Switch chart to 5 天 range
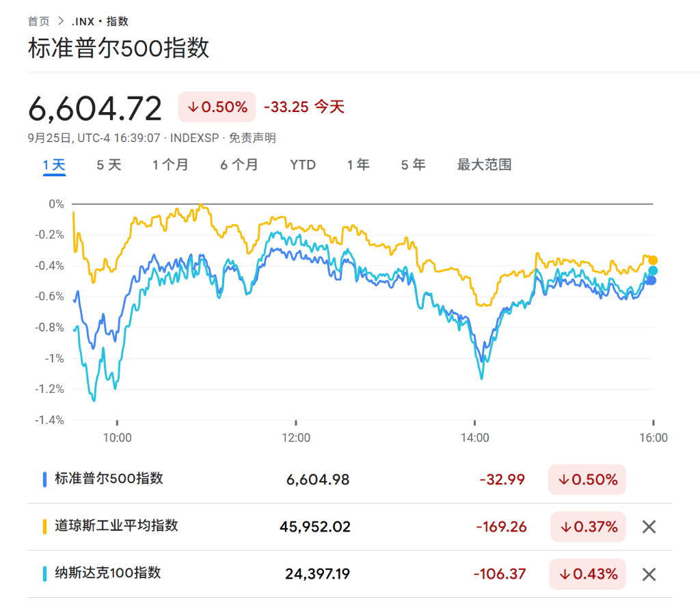 pyautogui.click(x=109, y=165)
